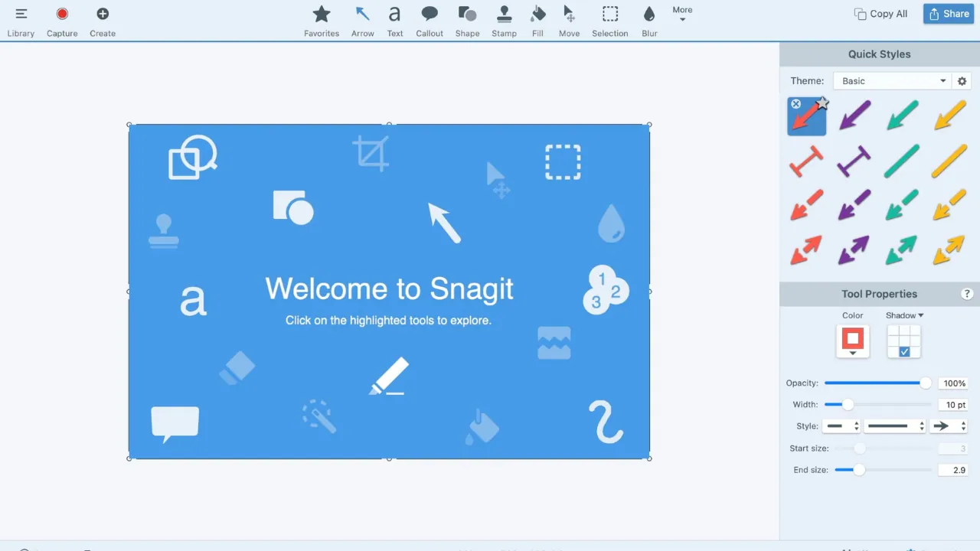Open Tool Properties help question mark

[x=967, y=294]
